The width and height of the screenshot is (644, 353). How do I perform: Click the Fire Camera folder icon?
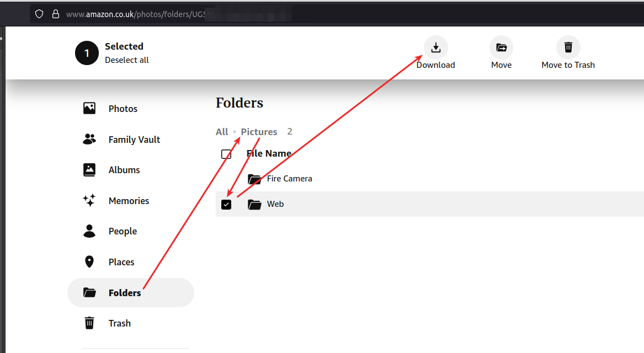pyautogui.click(x=254, y=179)
